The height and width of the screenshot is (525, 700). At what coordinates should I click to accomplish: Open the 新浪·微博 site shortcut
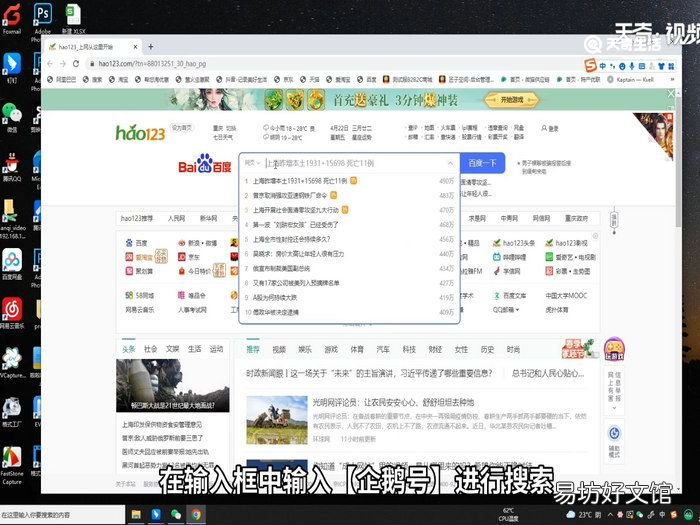(197, 243)
